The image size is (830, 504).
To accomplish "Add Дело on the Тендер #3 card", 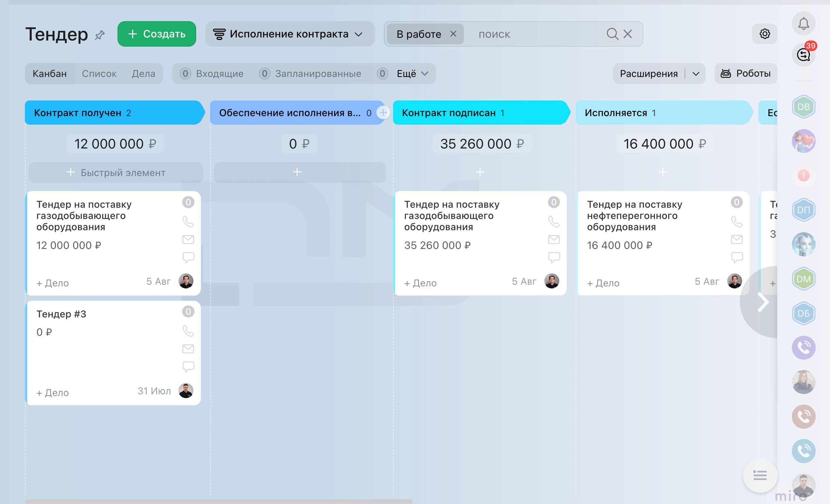I will click(x=53, y=393).
